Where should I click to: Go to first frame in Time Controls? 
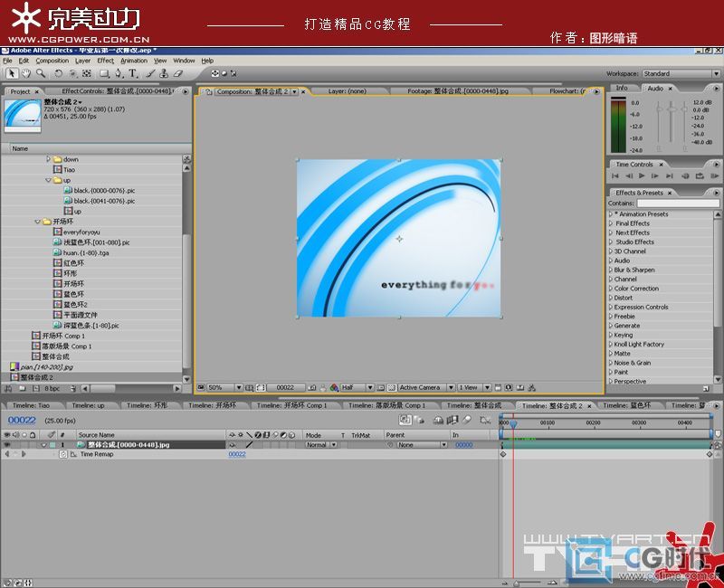[x=615, y=175]
